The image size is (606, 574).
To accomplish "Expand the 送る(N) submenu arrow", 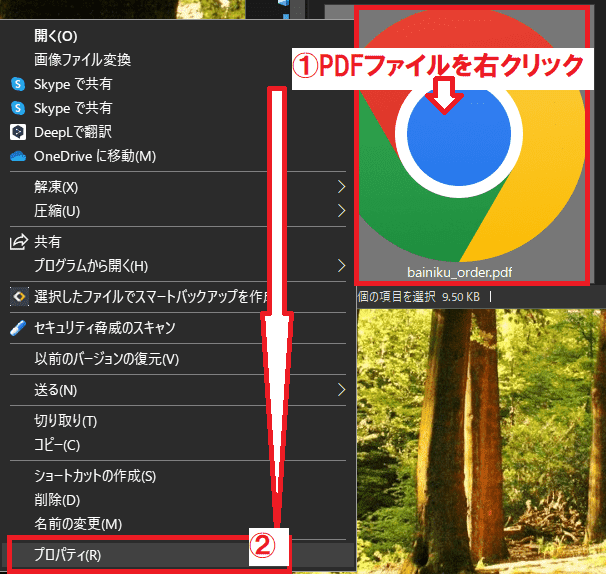I will coord(341,389).
